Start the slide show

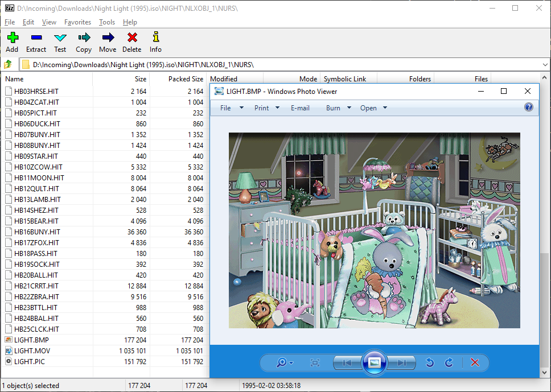click(374, 362)
